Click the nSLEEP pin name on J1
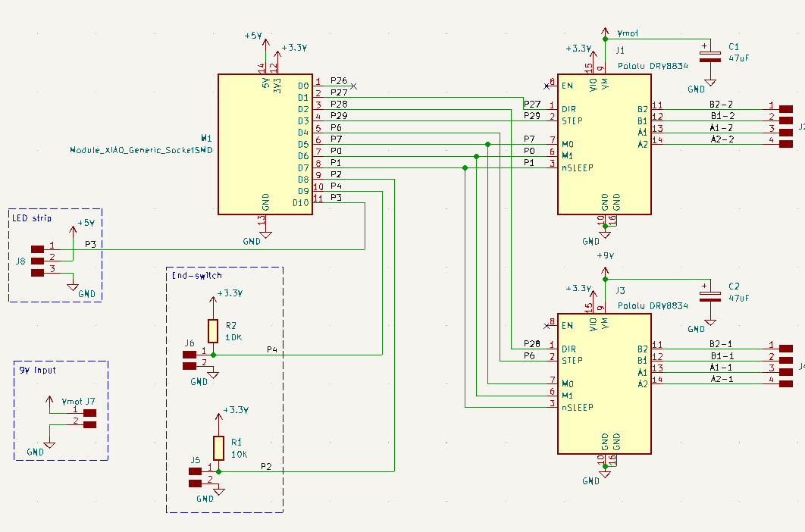805x532 pixels. (x=578, y=168)
